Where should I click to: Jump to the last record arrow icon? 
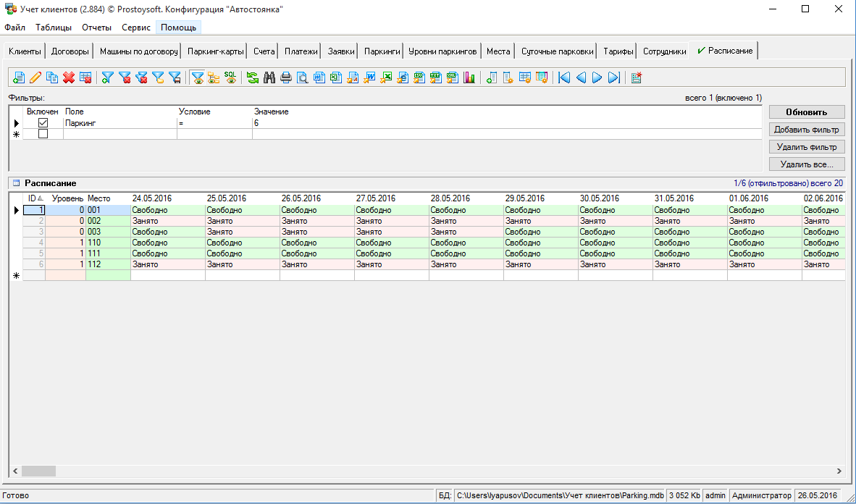click(614, 77)
